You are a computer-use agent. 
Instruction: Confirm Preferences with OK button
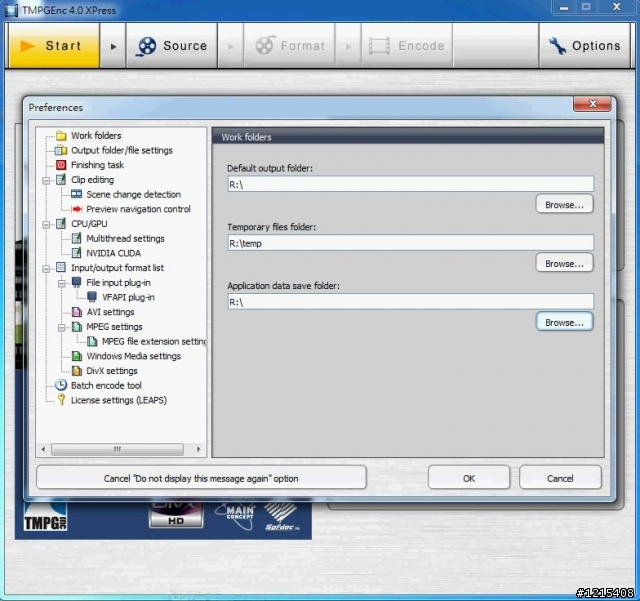(469, 478)
